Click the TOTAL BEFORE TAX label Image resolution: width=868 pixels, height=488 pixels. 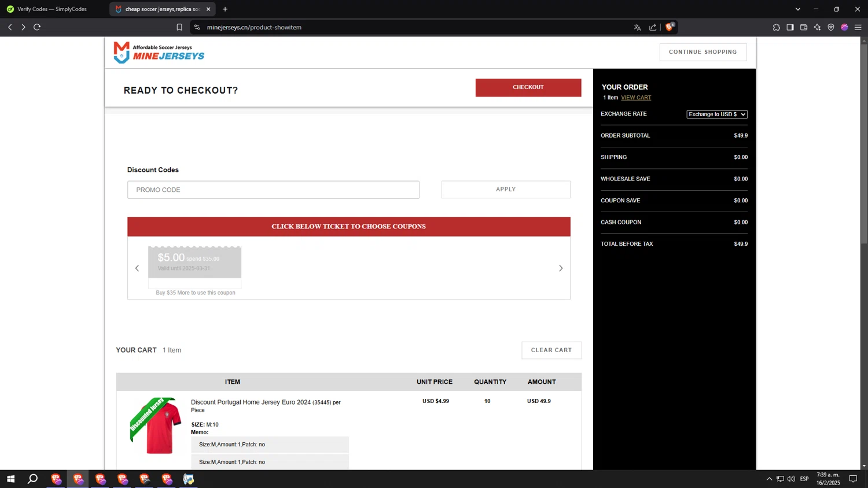point(627,244)
